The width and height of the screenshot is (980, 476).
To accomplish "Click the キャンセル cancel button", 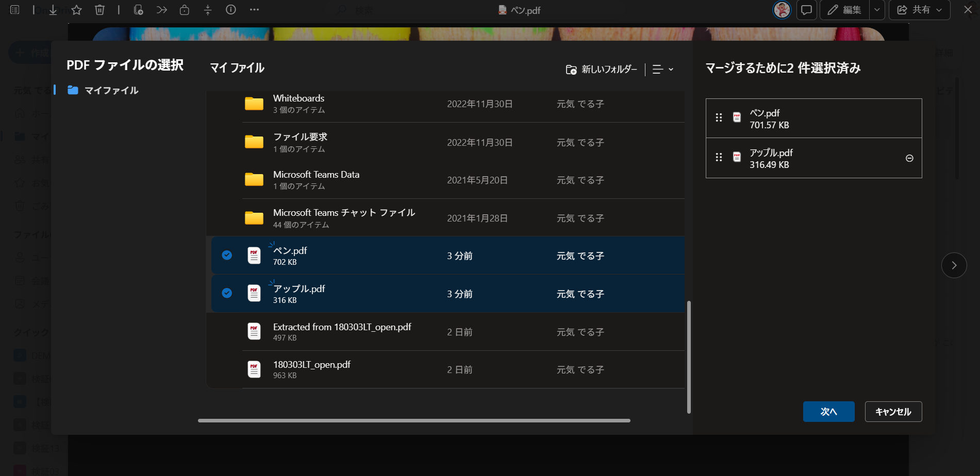I will point(893,412).
